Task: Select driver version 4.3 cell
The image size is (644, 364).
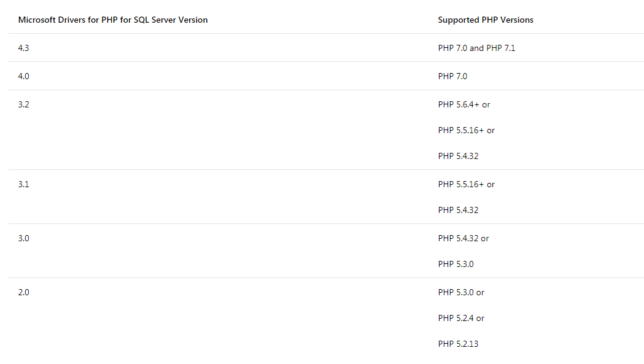Action: click(x=24, y=48)
